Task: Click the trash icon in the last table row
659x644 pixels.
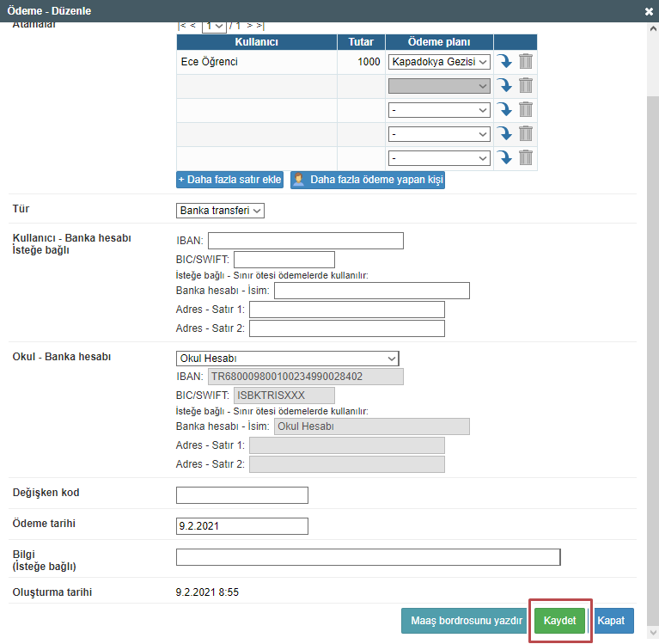Action: 525,158
